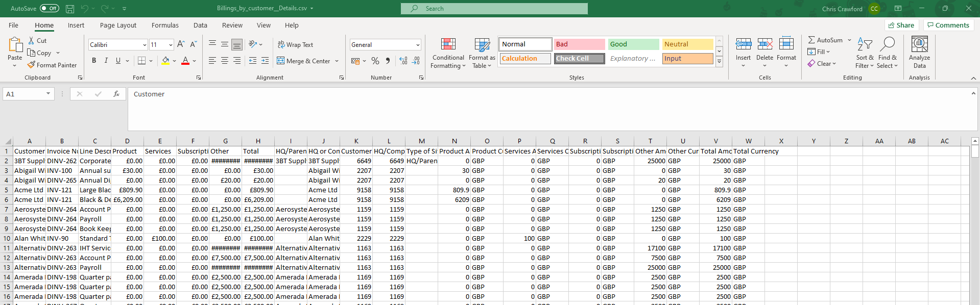980x305 pixels.
Task: Apply the Good cell style swatch
Action: pyautogui.click(x=633, y=44)
